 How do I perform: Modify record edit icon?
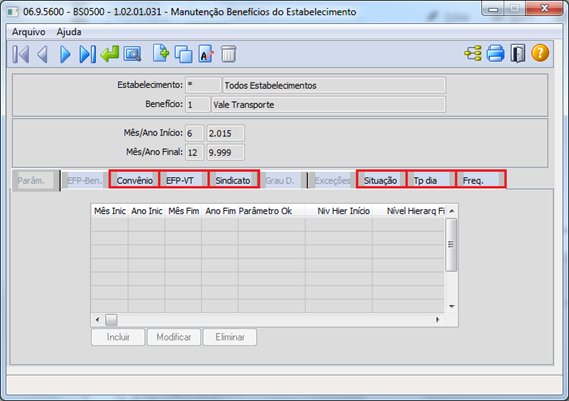click(206, 54)
